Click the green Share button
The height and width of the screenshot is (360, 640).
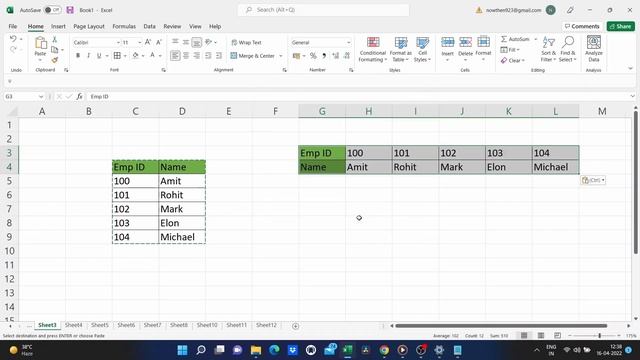pos(620,26)
